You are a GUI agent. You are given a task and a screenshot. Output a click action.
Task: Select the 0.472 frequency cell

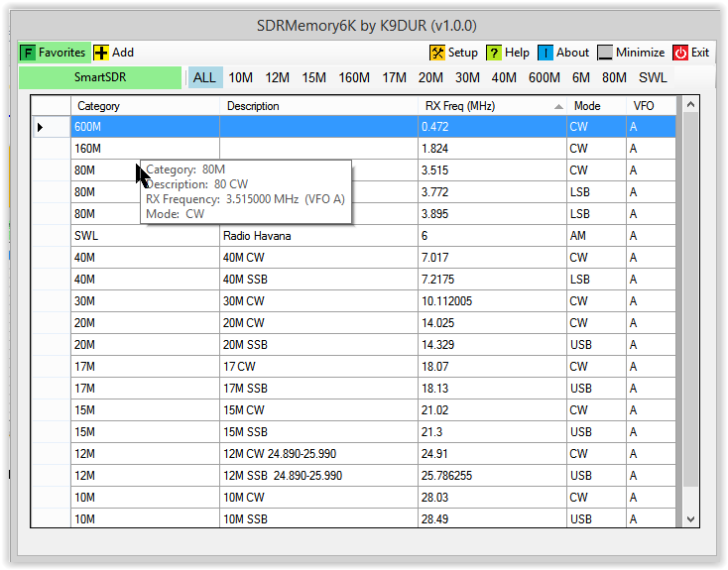point(492,127)
